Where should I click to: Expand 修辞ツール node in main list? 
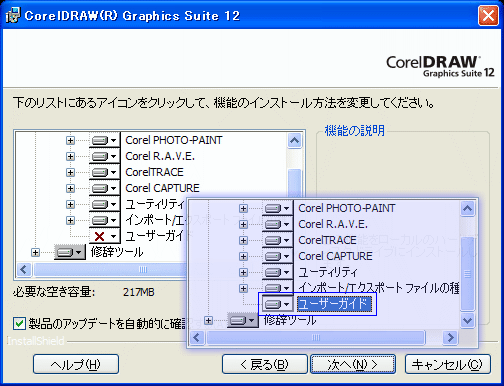[35, 252]
